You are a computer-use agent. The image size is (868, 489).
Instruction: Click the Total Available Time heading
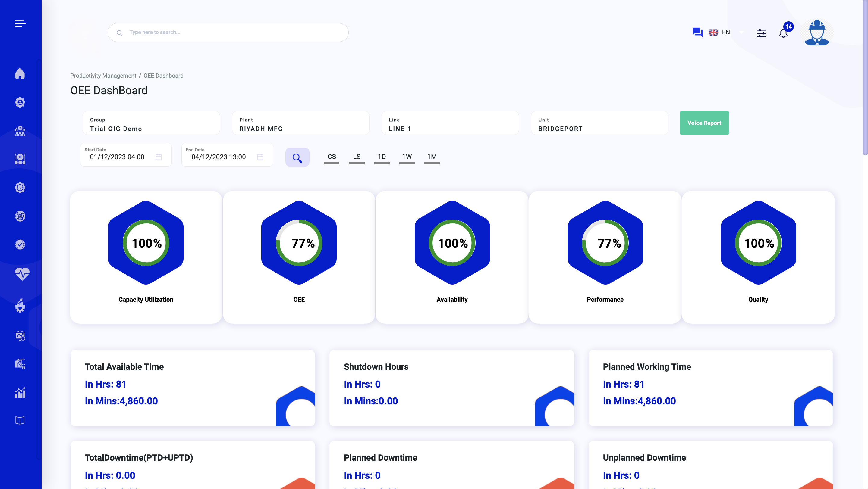click(124, 367)
